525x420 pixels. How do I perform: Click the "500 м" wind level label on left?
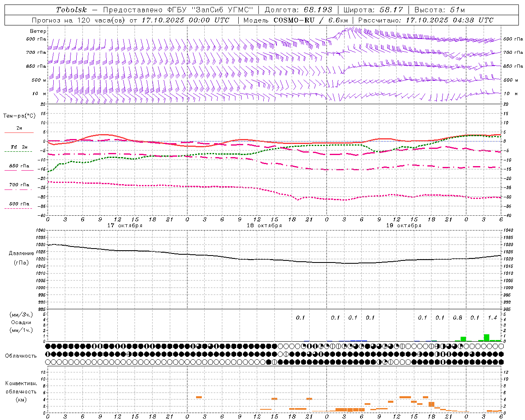(39, 80)
